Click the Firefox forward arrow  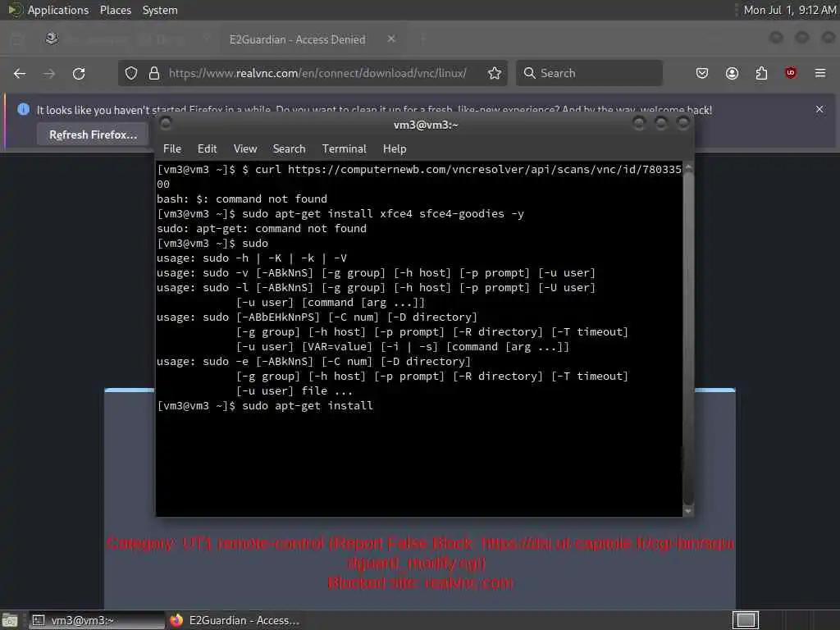pyautogui.click(x=49, y=73)
